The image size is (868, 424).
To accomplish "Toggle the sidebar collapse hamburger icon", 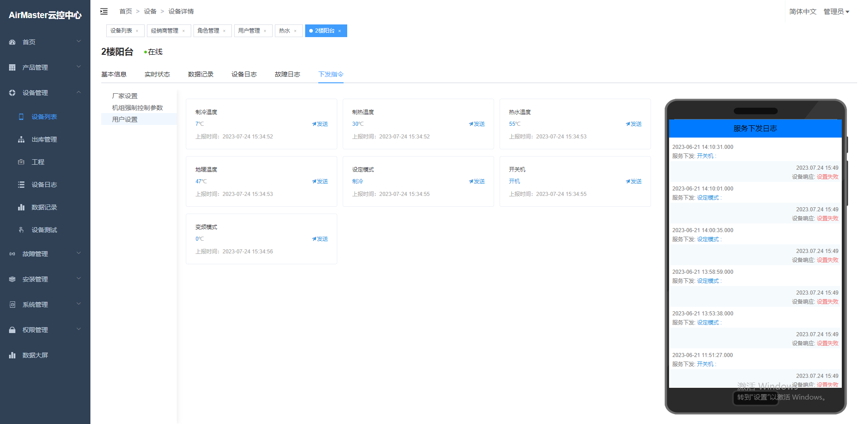I will click(x=104, y=11).
